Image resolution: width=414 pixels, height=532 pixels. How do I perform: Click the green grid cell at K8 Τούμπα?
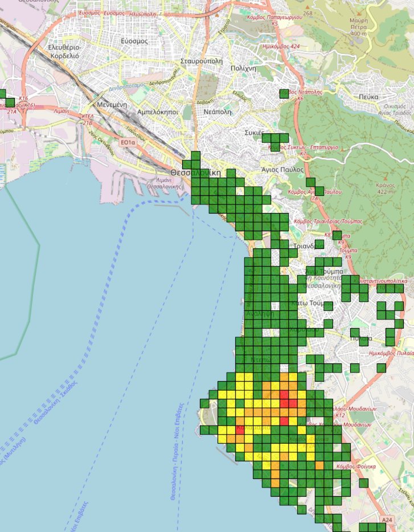(337, 235)
